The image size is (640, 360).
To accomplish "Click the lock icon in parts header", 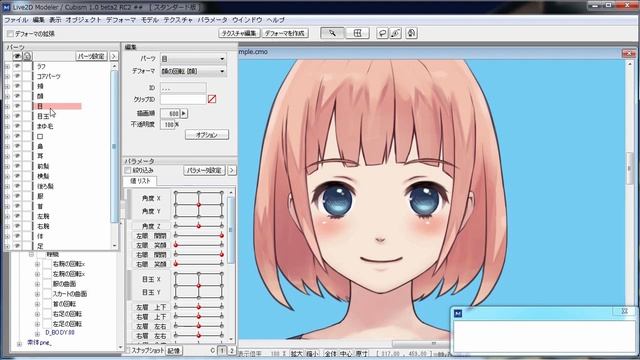I will [27, 56].
